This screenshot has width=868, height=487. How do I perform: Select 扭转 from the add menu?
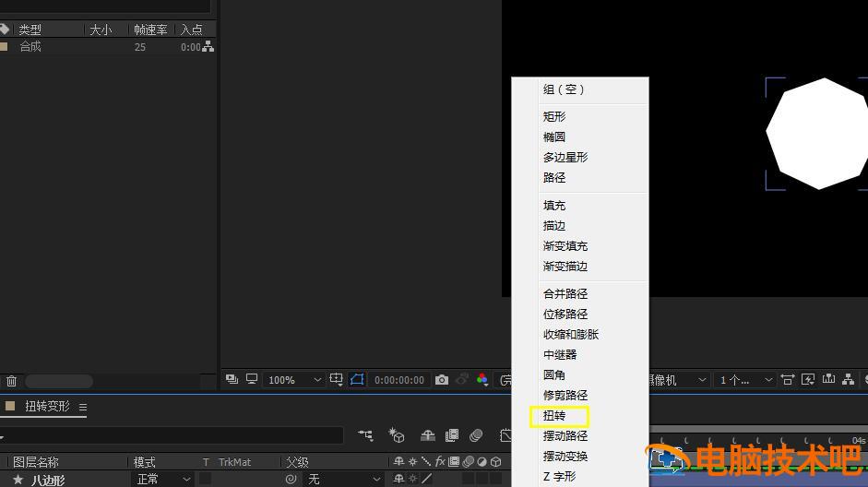554,416
